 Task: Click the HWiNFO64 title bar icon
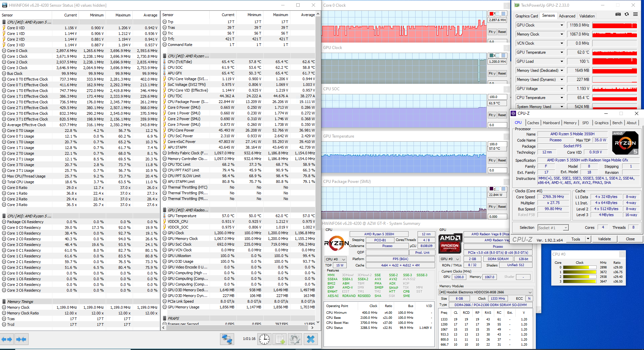click(4, 5)
